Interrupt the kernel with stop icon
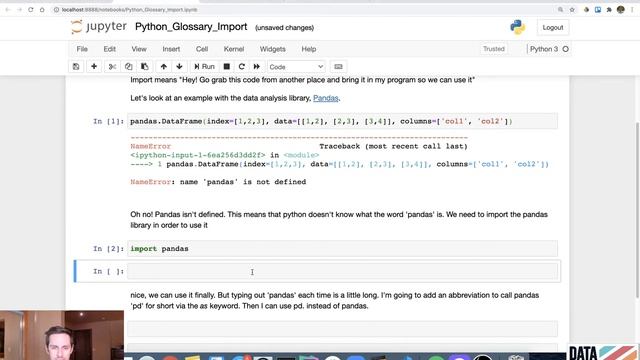 227,67
